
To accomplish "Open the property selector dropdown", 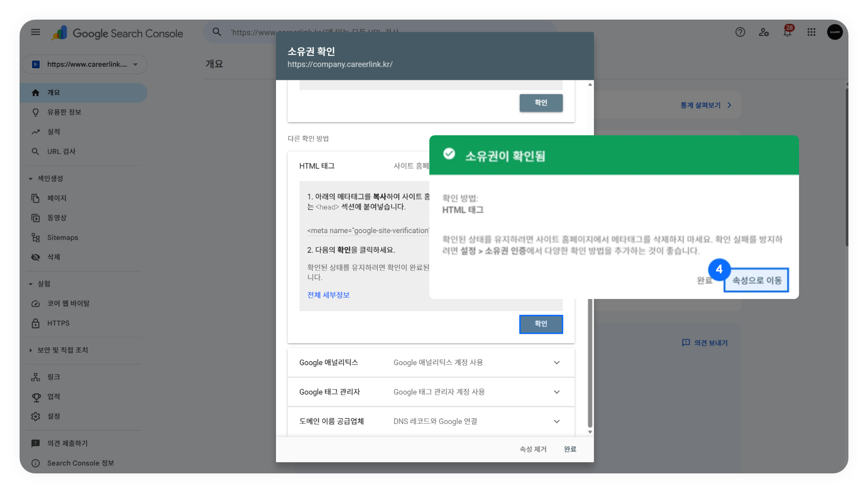I will pos(84,64).
